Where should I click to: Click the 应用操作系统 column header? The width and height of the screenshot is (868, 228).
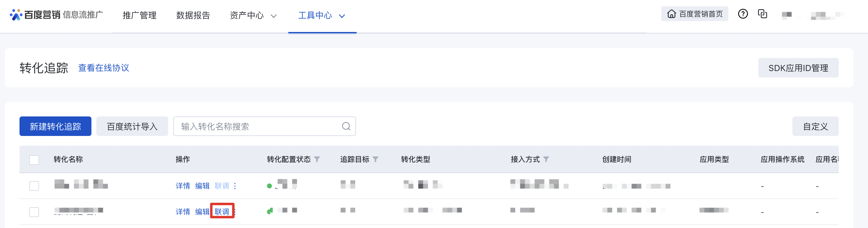pyautogui.click(x=782, y=159)
